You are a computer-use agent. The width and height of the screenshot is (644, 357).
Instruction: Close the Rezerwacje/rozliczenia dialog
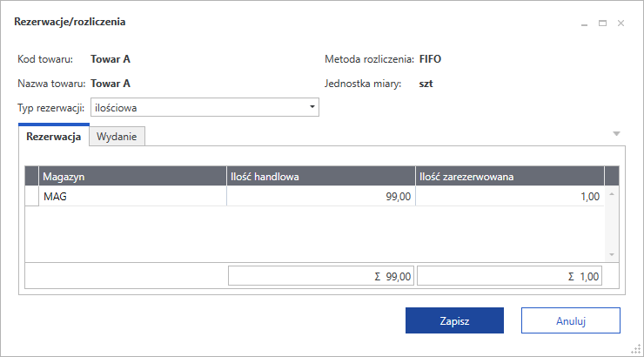pos(621,24)
